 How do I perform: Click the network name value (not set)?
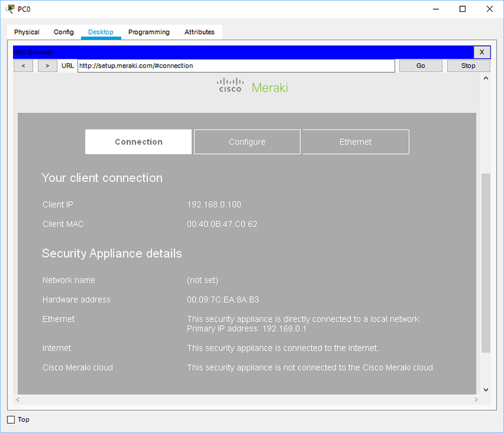click(x=202, y=280)
